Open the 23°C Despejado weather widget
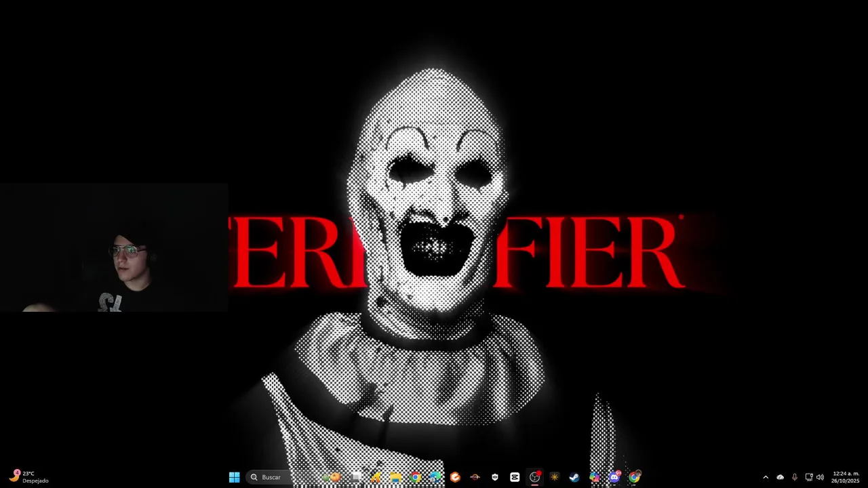868x488 pixels. point(28,477)
